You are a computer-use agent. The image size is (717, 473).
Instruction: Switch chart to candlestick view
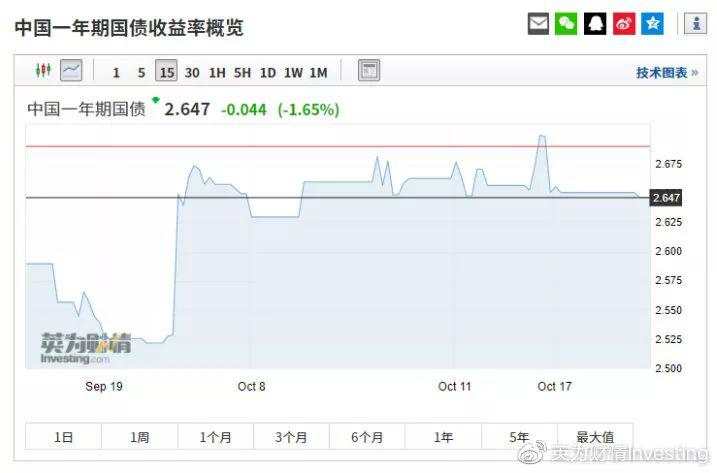[x=43, y=70]
